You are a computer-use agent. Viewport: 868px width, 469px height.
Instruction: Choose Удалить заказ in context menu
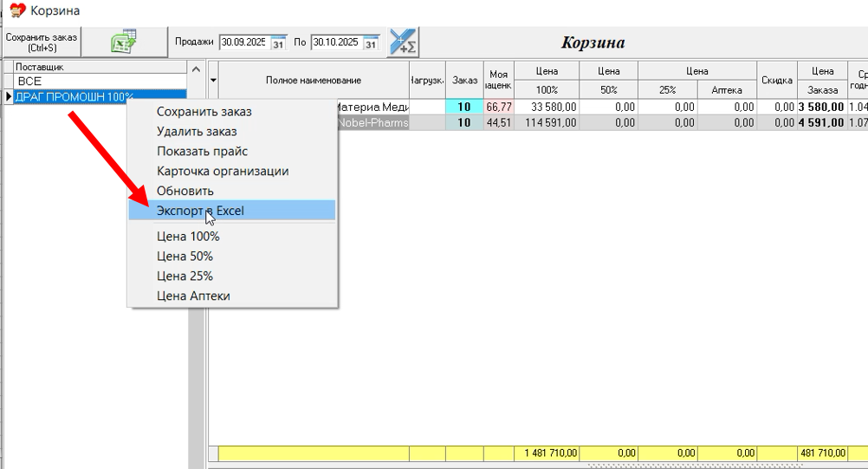click(197, 132)
